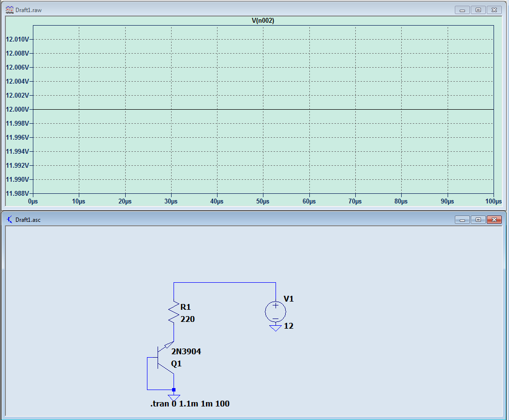The image size is (509, 420).
Task: Minimize the Draft1.raw plot window
Action: tap(462, 10)
